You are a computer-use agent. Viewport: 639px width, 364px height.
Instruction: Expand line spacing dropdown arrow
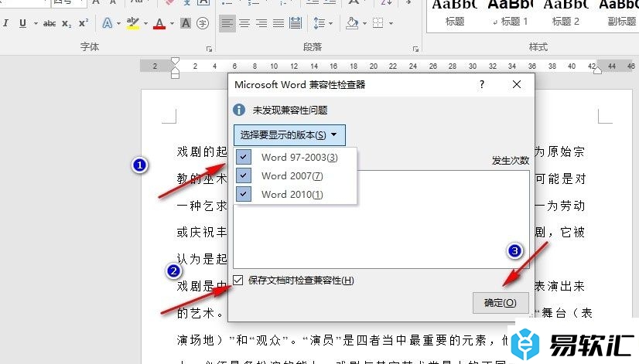pyautogui.click(x=330, y=23)
